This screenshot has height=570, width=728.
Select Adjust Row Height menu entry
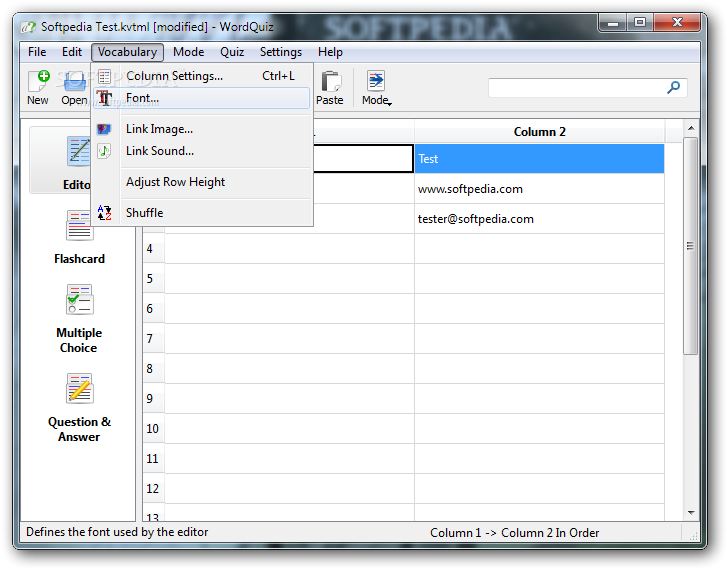point(202,182)
